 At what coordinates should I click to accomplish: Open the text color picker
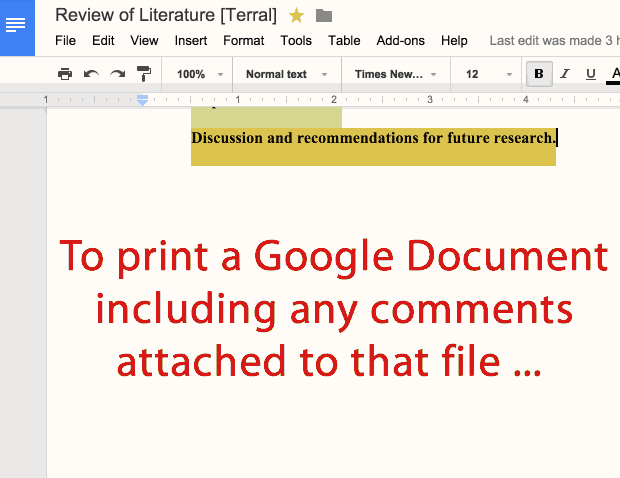coord(614,75)
